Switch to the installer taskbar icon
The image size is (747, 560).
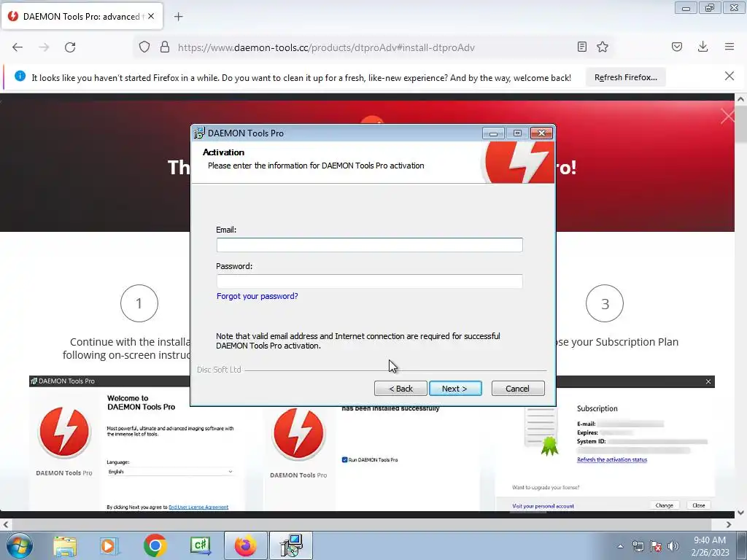tap(291, 545)
